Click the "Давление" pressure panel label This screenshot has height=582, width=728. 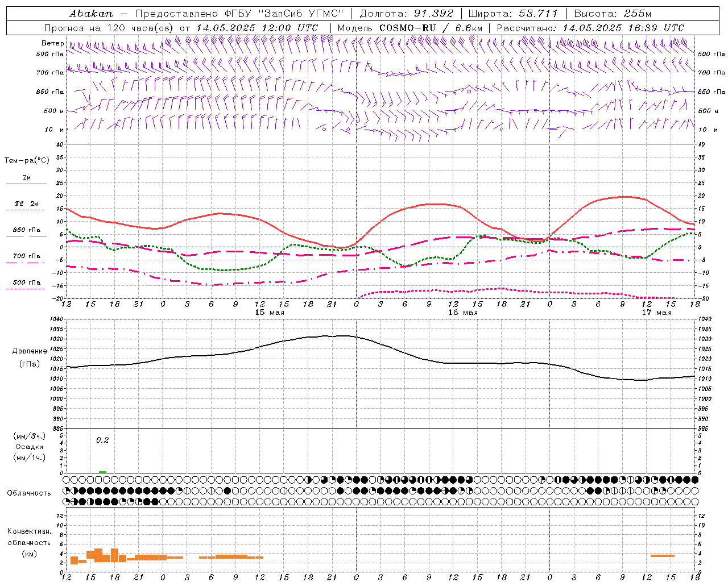(30, 351)
